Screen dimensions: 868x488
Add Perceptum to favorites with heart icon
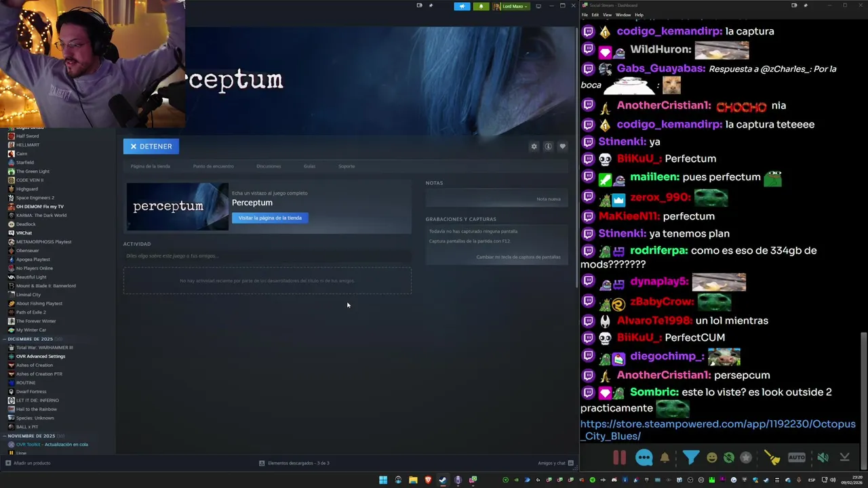point(562,146)
